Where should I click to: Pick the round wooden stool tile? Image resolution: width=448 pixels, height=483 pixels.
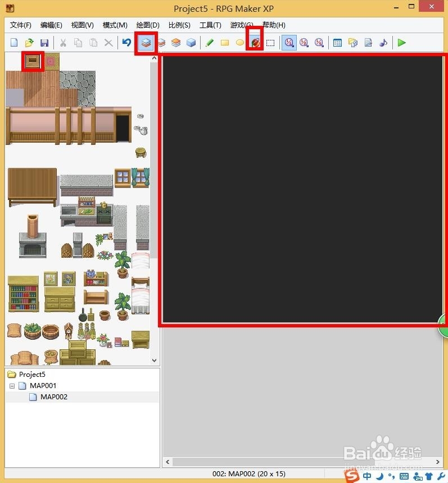[141, 152]
